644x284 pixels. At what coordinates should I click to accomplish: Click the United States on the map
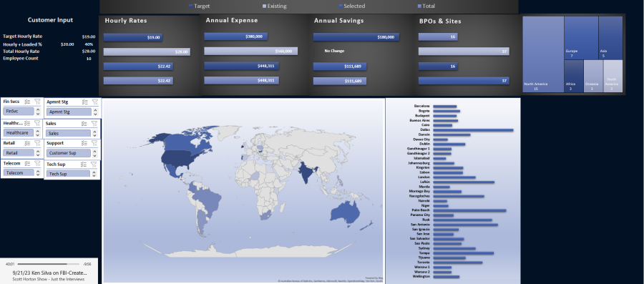(x=178, y=158)
